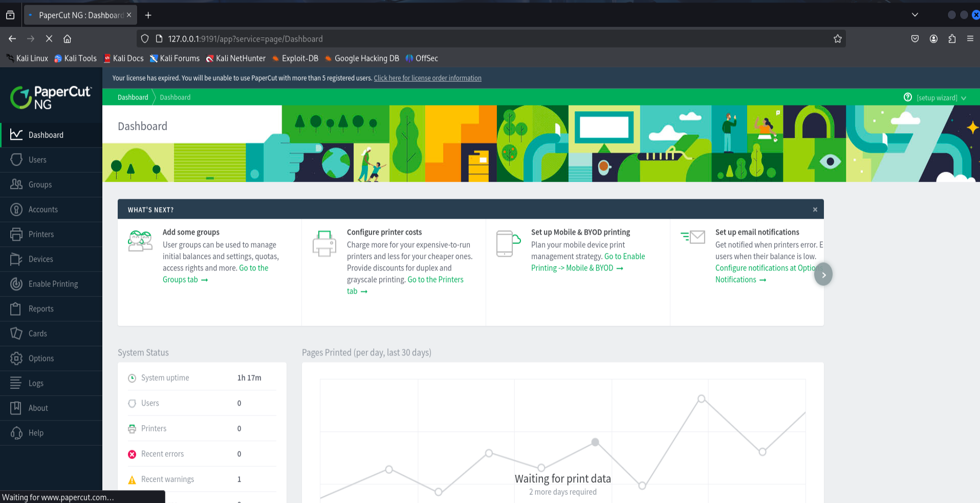Click the Accounts icon in sidebar
Screen dimensions: 980x503
[16, 209]
